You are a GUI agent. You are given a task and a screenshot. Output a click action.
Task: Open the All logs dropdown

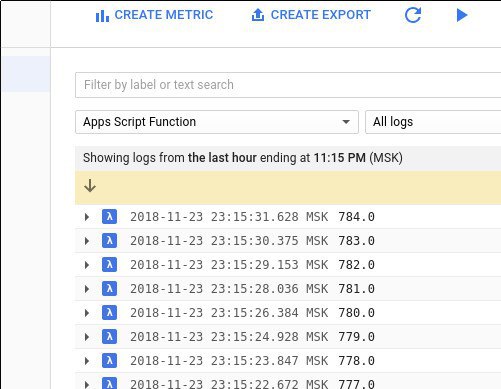(433, 122)
